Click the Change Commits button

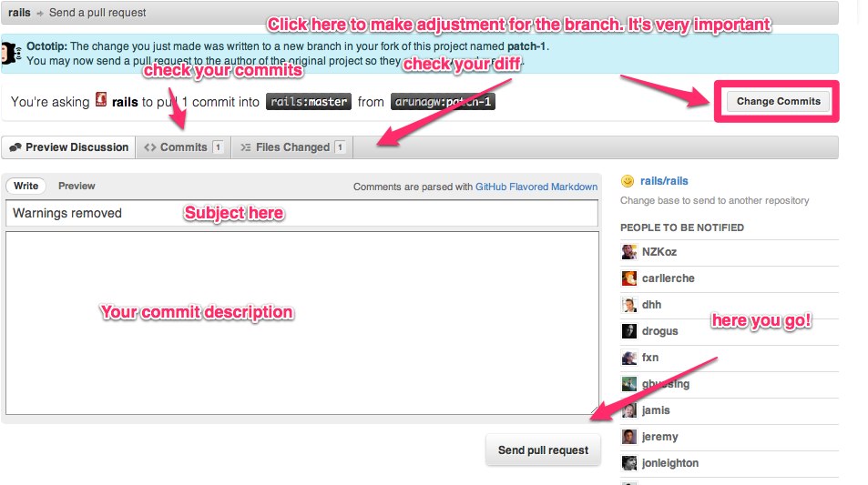coord(778,101)
